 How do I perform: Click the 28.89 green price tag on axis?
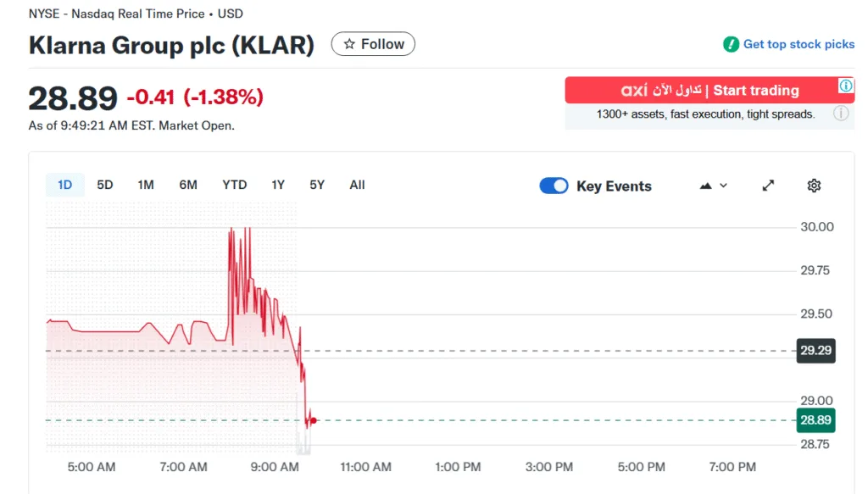pos(815,419)
